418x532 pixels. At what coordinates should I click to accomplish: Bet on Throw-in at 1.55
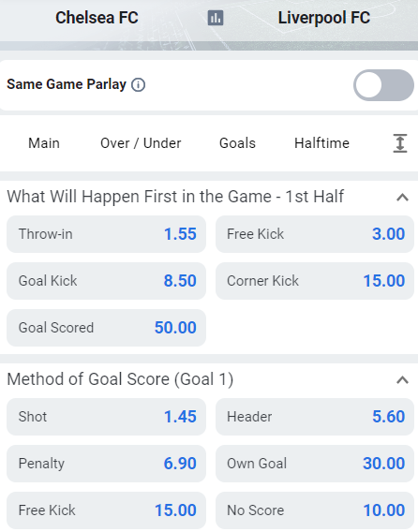(x=106, y=234)
